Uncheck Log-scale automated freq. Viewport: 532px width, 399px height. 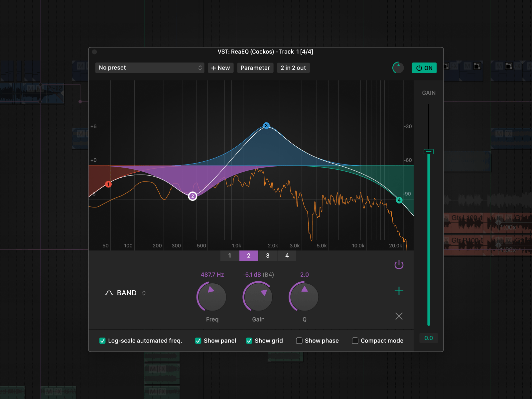[102, 340]
